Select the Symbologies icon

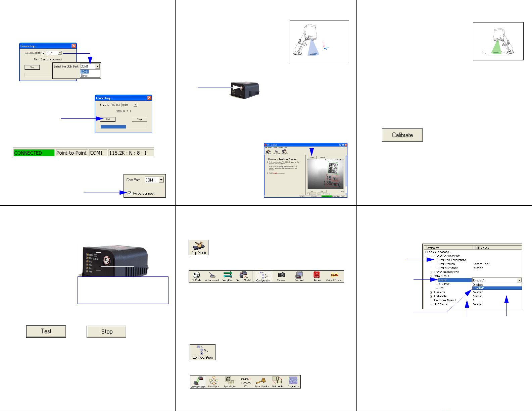(x=230, y=382)
